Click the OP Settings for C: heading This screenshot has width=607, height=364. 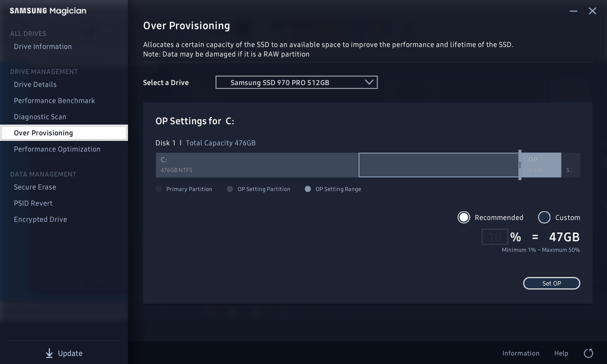pos(195,121)
